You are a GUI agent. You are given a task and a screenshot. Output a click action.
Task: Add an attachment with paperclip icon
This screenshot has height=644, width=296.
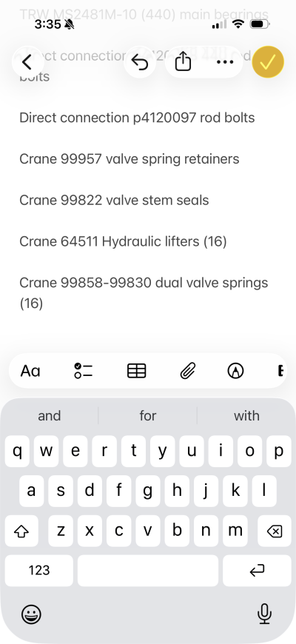[188, 371]
